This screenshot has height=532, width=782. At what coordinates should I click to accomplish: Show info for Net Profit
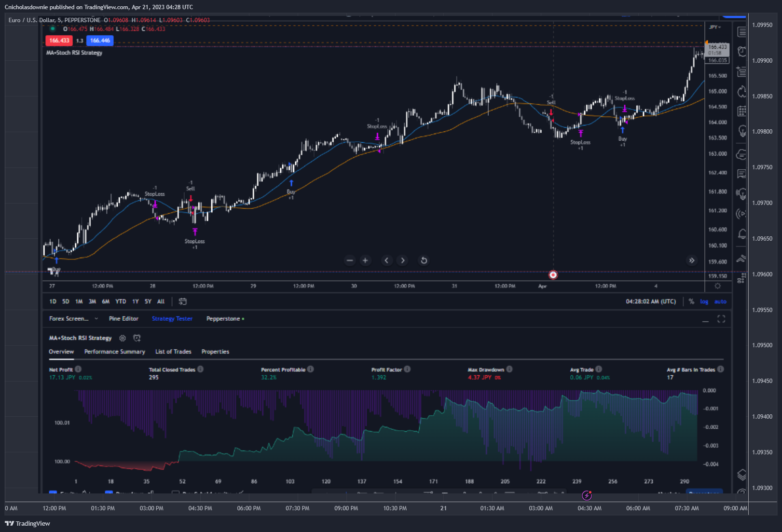tap(78, 369)
